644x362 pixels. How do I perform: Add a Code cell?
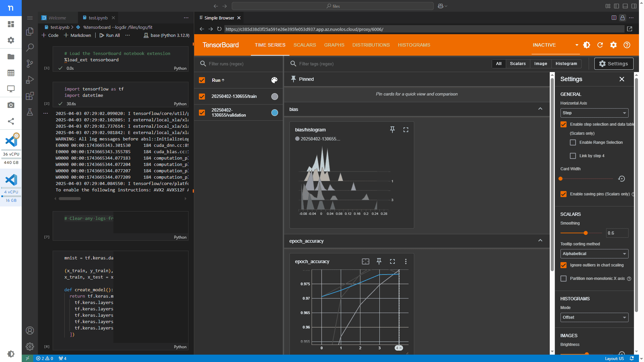point(50,35)
